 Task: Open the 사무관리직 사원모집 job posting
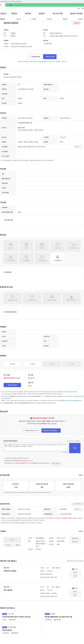point(10,571)
